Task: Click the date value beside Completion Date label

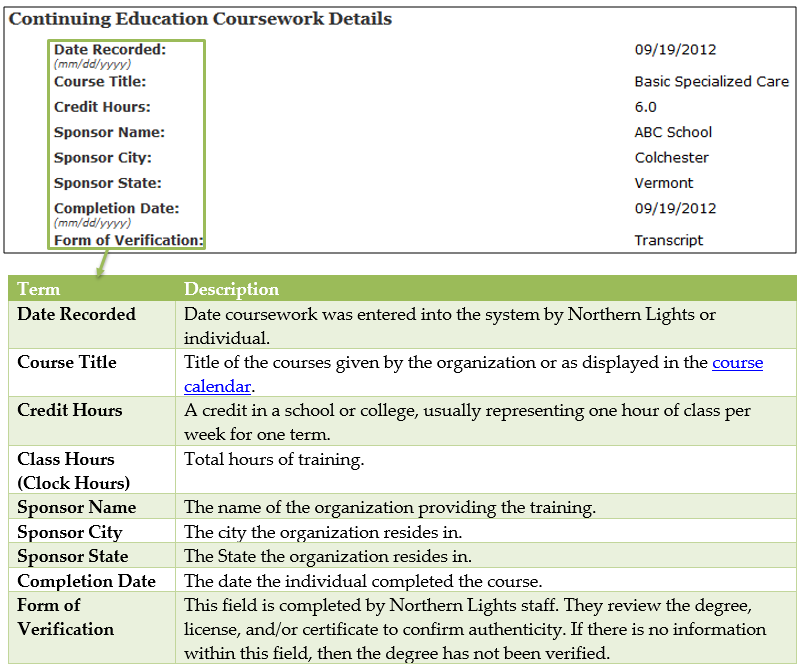Action: click(675, 208)
